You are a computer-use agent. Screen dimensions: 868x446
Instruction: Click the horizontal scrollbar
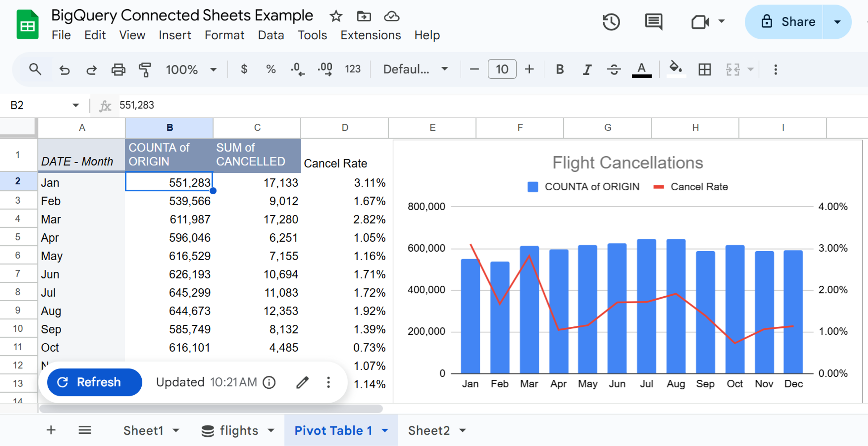coord(211,408)
